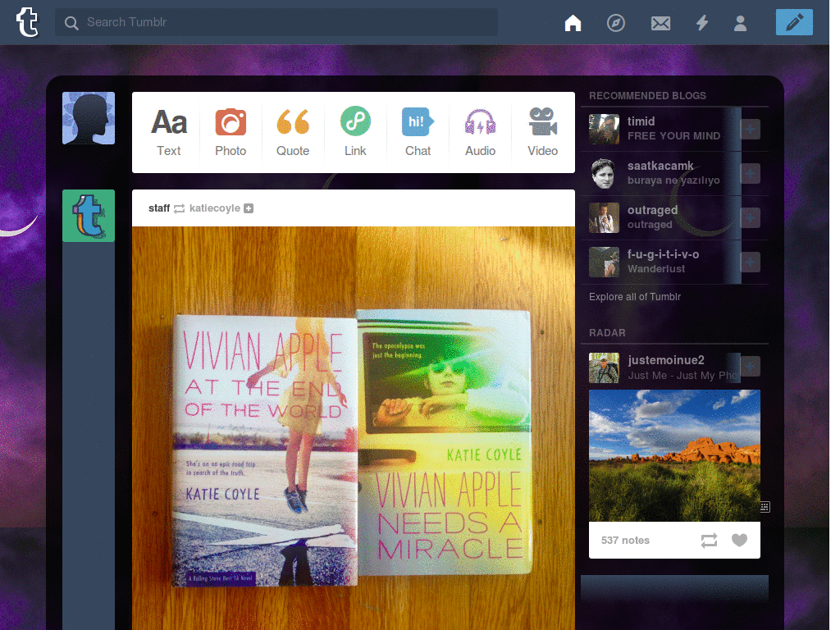This screenshot has height=630, width=840.
Task: Click the reblog arrows icon beside staff
Action: click(x=180, y=208)
